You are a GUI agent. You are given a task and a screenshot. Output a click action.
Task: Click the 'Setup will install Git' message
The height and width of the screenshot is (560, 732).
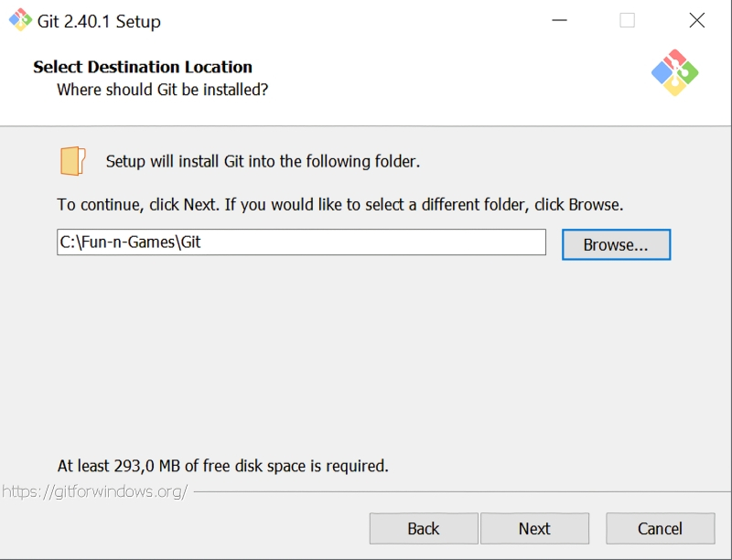coord(263,161)
